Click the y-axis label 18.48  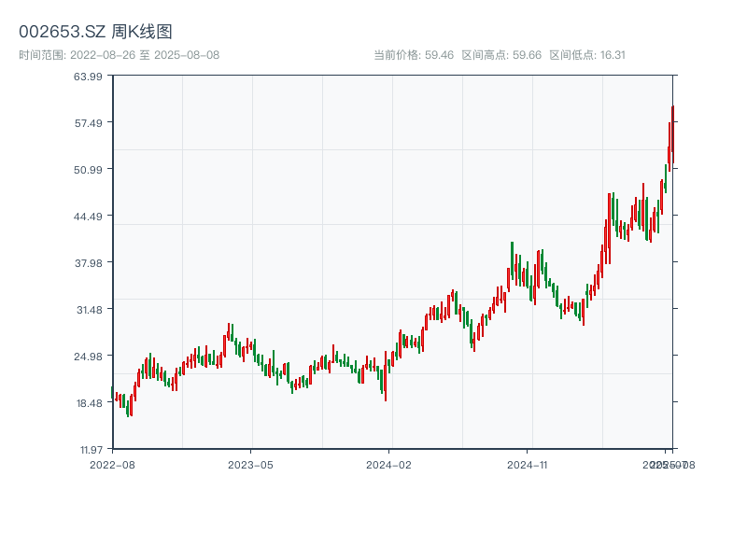pos(90,403)
